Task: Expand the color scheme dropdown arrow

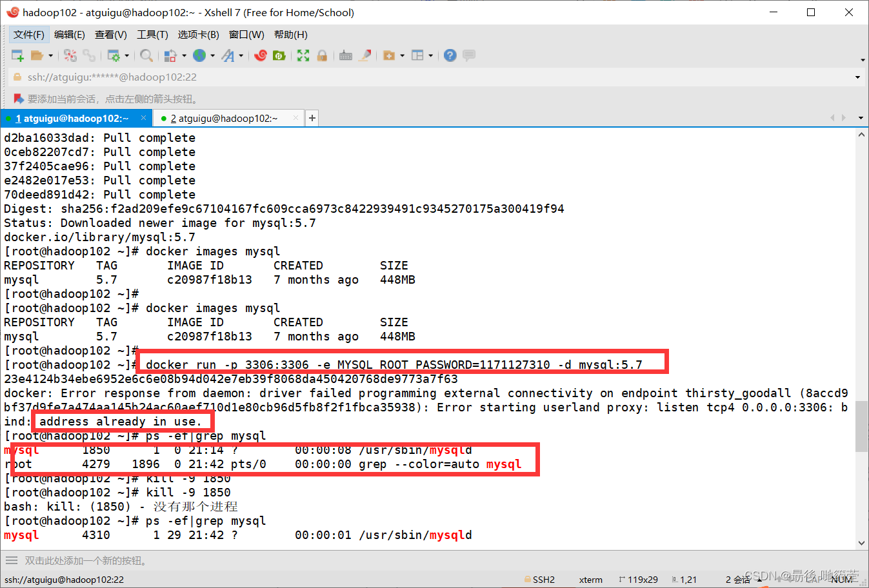Action: point(184,55)
